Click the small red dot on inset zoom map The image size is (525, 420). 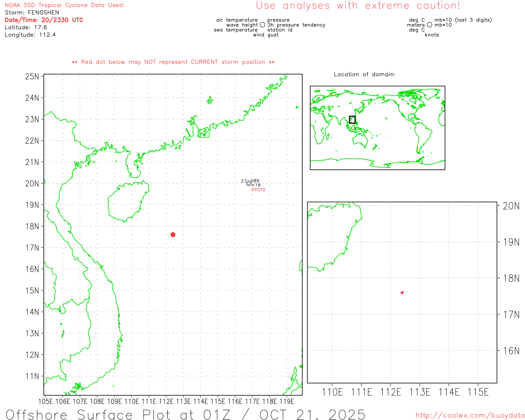402,292
